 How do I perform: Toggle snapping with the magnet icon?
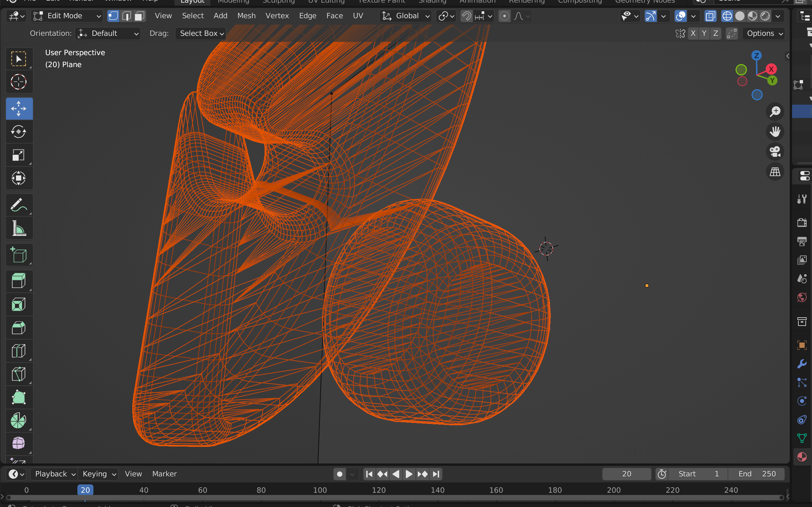point(466,16)
